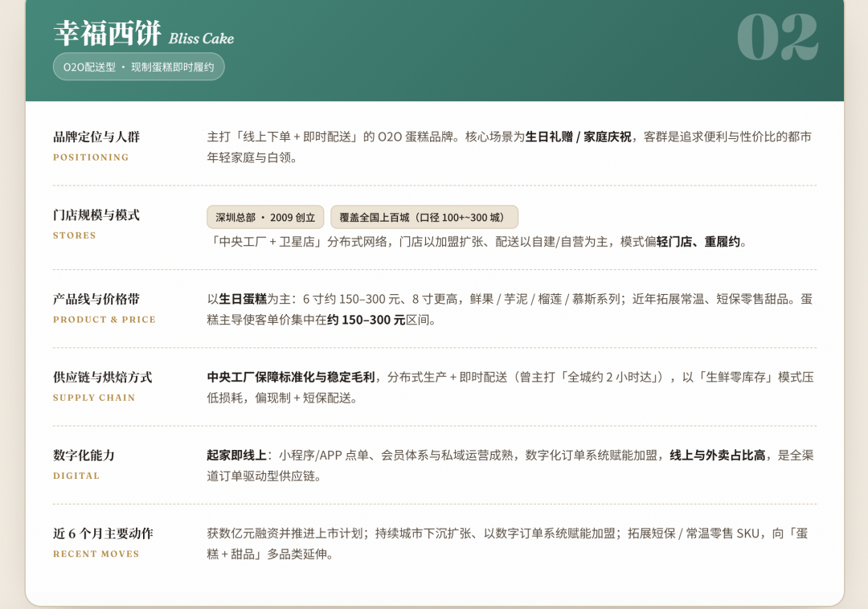The width and height of the screenshot is (868, 609).
Task: Click the 数字化能力 heading
Action: point(84,456)
